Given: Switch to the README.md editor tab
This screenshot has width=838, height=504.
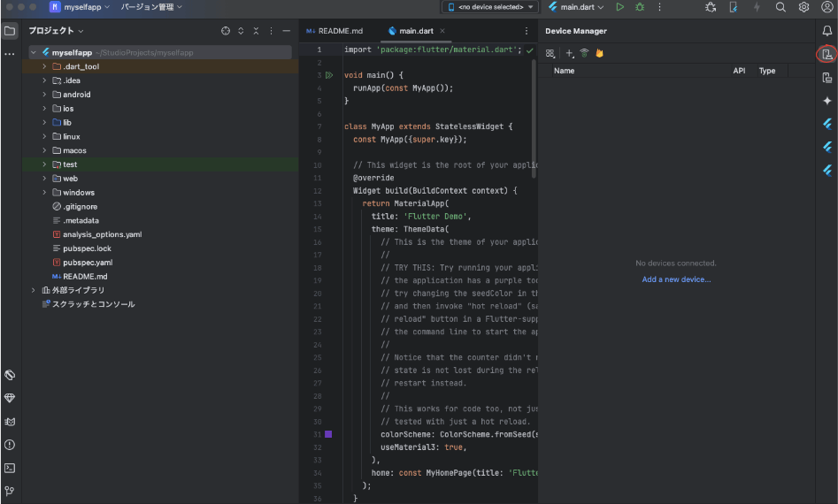Looking at the screenshot, I should coord(334,31).
